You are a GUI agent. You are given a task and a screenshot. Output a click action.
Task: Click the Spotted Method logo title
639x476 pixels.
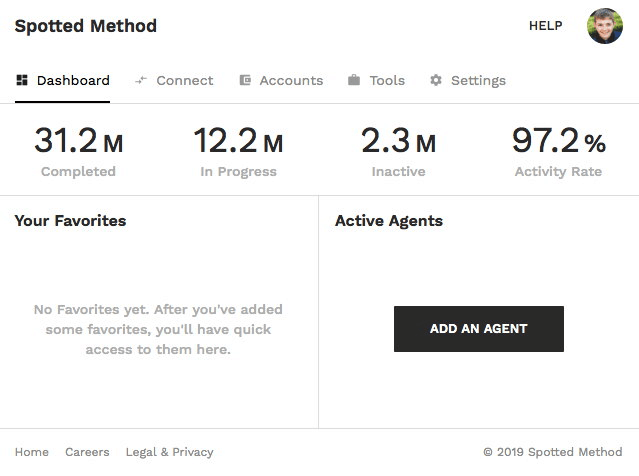86,26
